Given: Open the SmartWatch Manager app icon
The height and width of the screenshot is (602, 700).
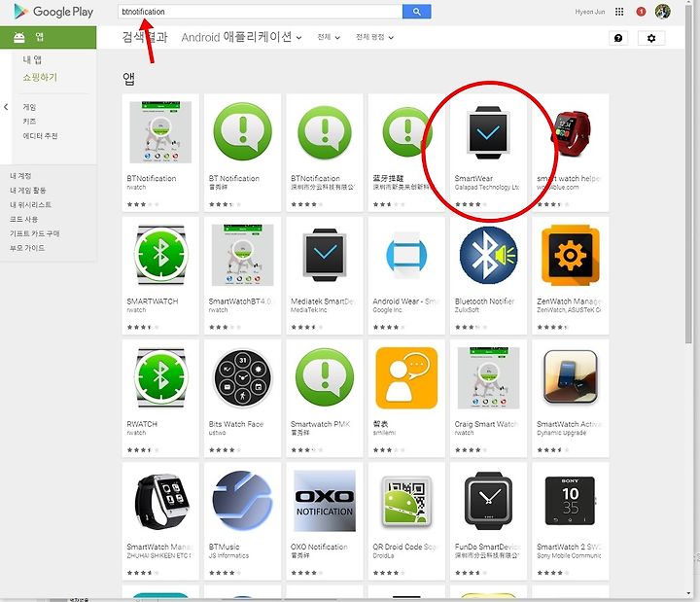Looking at the screenshot, I should pos(160,502).
